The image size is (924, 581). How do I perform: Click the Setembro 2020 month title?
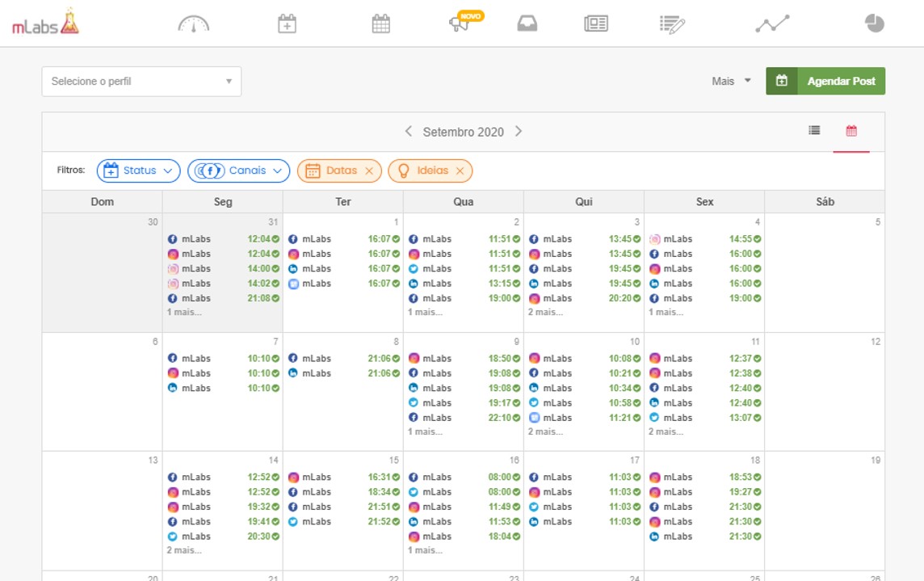463,132
